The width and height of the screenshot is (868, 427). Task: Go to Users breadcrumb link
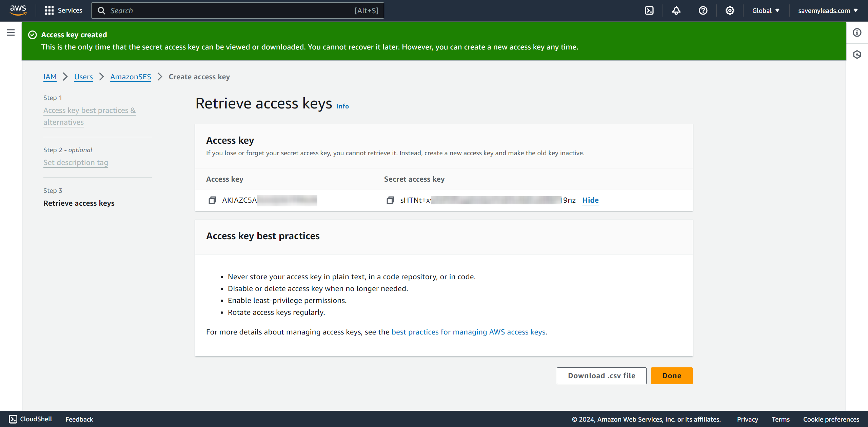(x=83, y=77)
